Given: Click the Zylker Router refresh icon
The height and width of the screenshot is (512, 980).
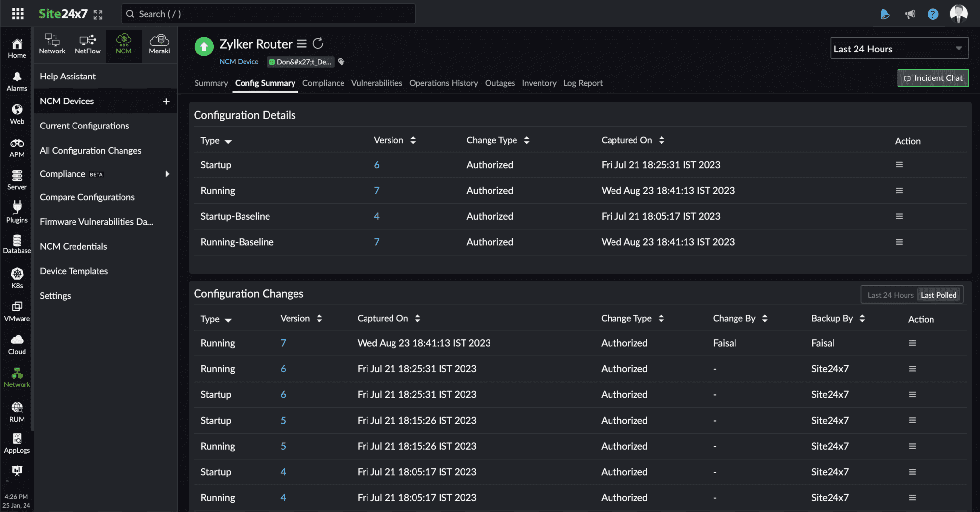Looking at the screenshot, I should pyautogui.click(x=318, y=44).
